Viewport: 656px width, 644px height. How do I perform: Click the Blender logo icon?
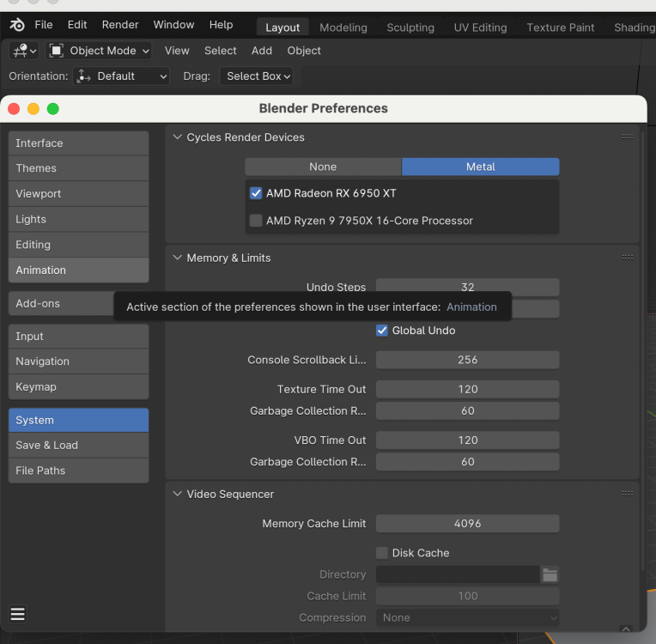point(17,25)
